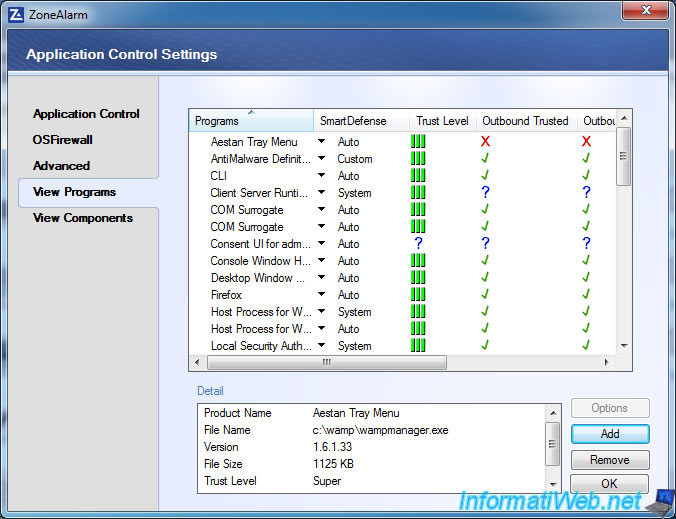
Task: Click the Detail panel vertical scrollbar thumb
Action: (x=552, y=444)
